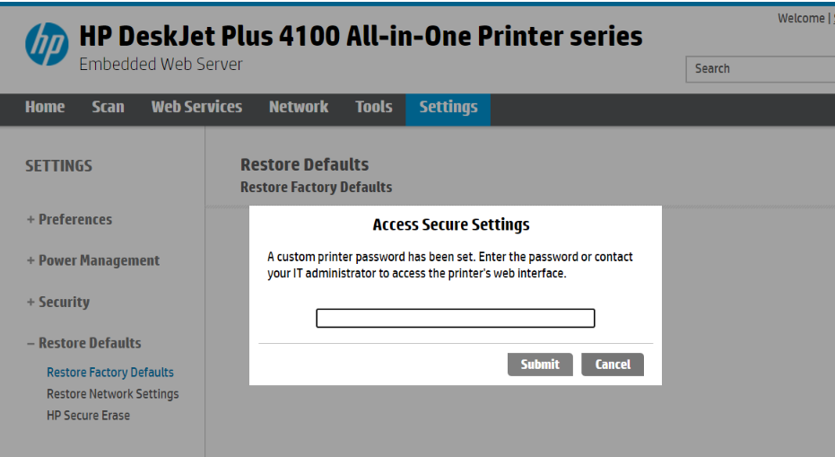Open the Home tab

click(45, 107)
